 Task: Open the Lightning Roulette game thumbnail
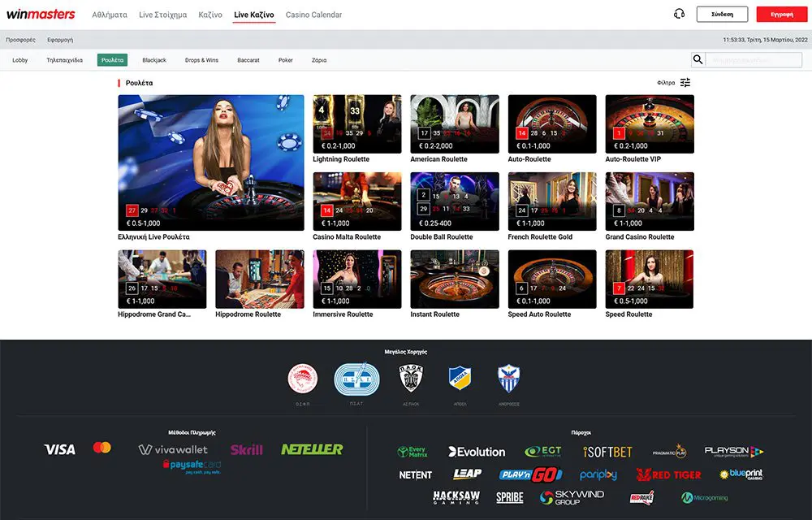(357, 124)
